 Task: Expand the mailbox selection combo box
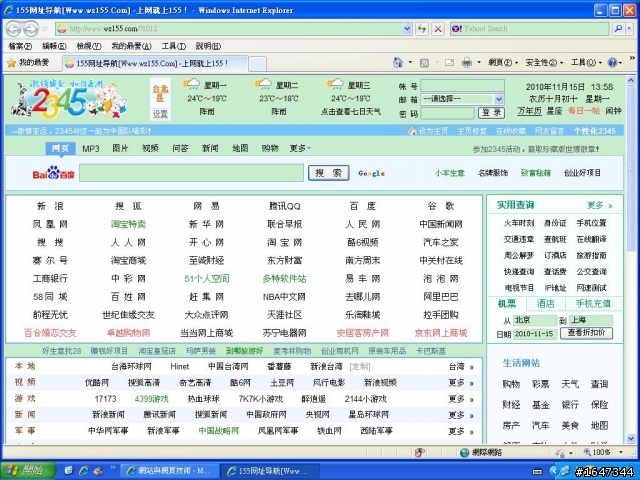(499, 99)
